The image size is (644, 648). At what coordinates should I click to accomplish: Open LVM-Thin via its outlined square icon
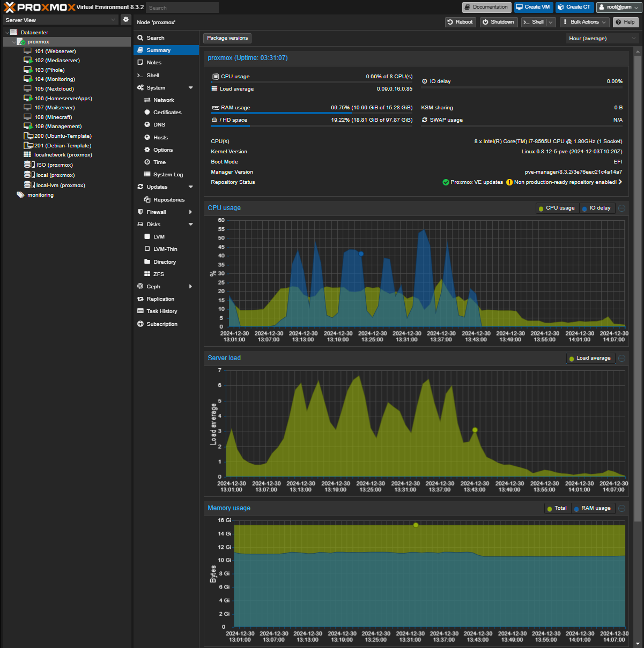tap(147, 249)
